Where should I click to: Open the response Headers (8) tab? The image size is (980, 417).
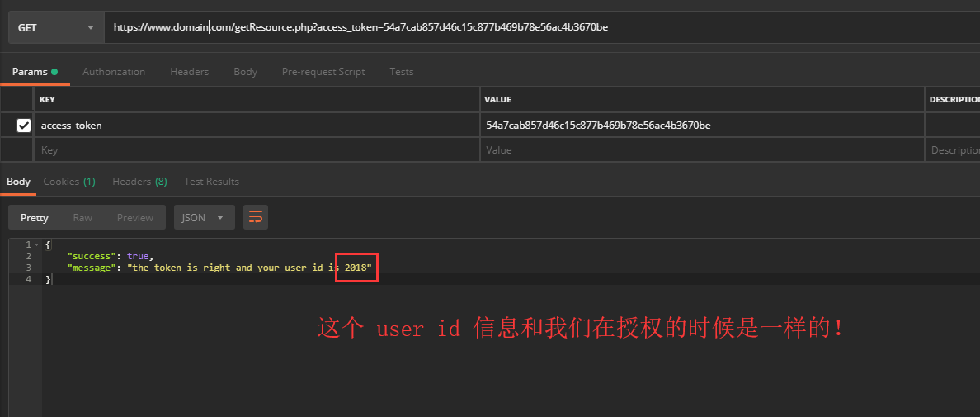click(x=139, y=182)
